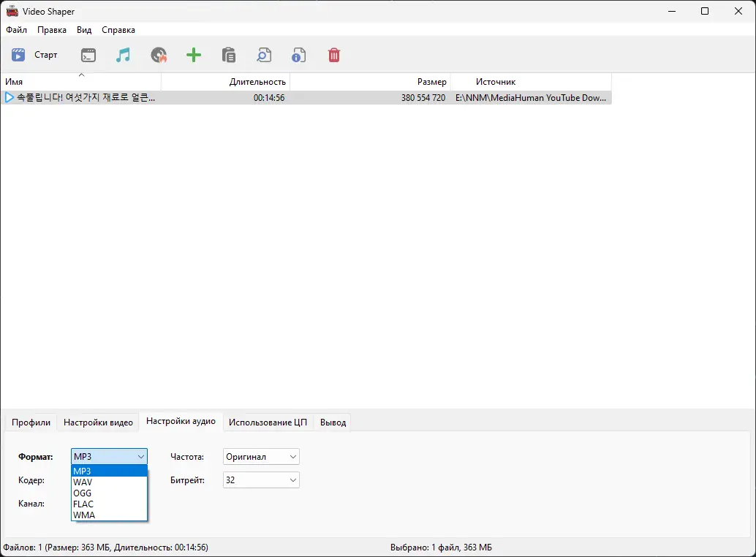Open the Использование ЦП tab
The width and height of the screenshot is (756, 557).
pos(268,423)
